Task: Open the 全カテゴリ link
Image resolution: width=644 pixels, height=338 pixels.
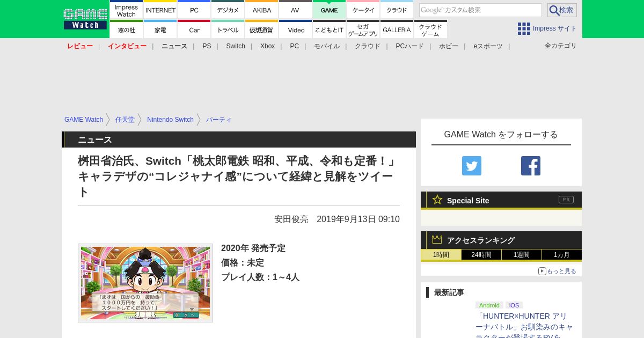Action: [561, 46]
